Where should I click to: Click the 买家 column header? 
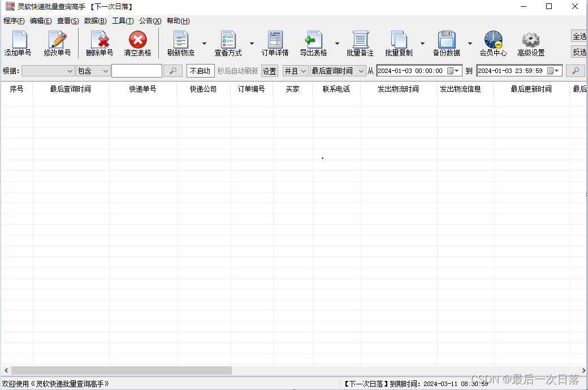[292, 89]
